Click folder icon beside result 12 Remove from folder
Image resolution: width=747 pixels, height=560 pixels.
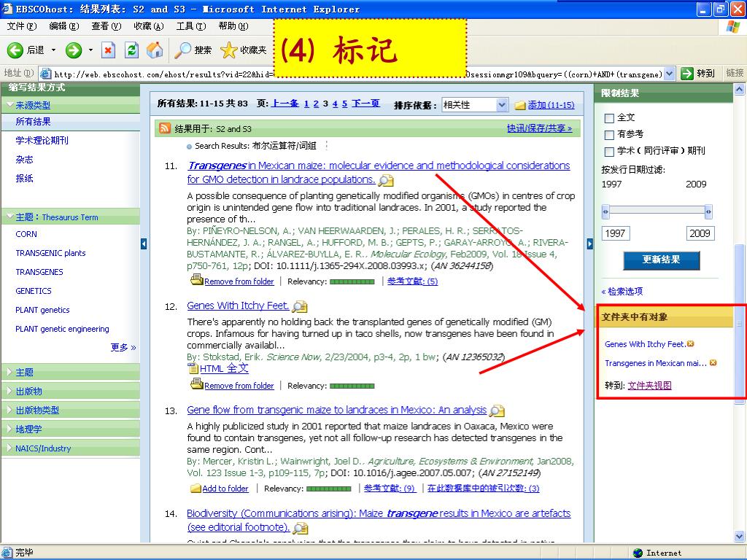click(197, 384)
